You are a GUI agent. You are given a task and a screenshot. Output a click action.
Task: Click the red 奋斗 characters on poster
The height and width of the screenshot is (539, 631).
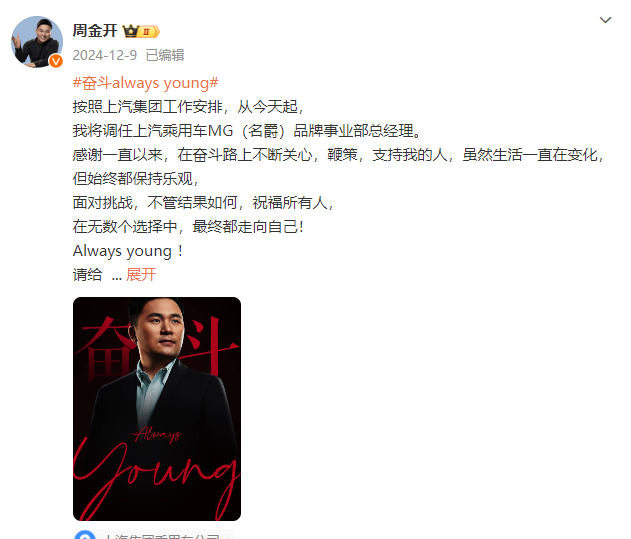[x=157, y=346]
